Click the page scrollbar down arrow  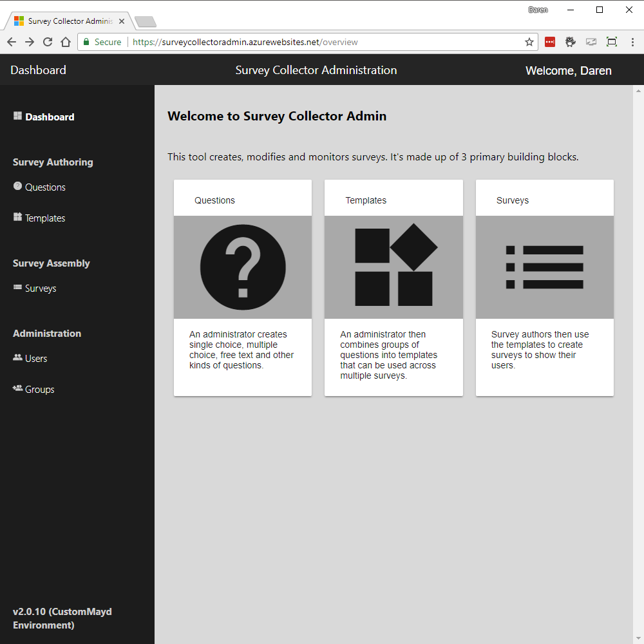(638, 639)
